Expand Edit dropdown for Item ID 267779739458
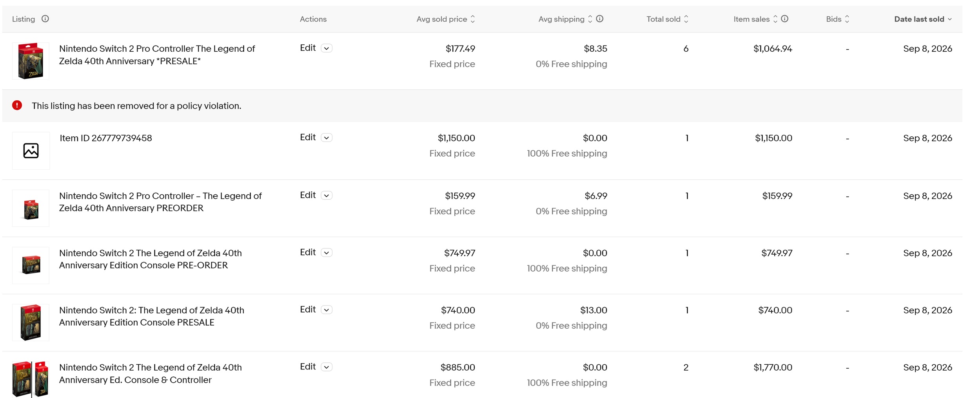Viewport: 980px width, 398px height. 327,137
